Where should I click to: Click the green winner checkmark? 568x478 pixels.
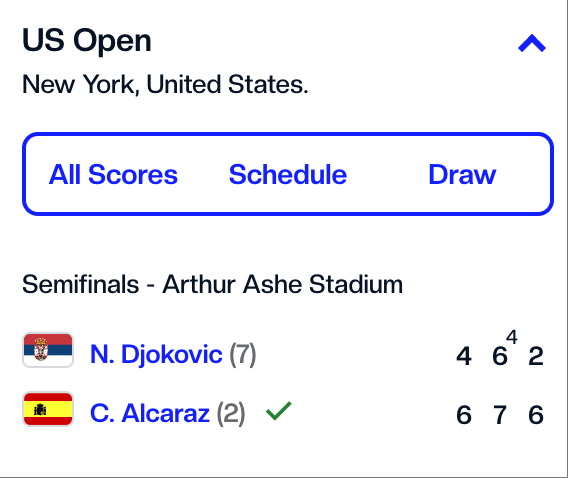[x=279, y=411]
